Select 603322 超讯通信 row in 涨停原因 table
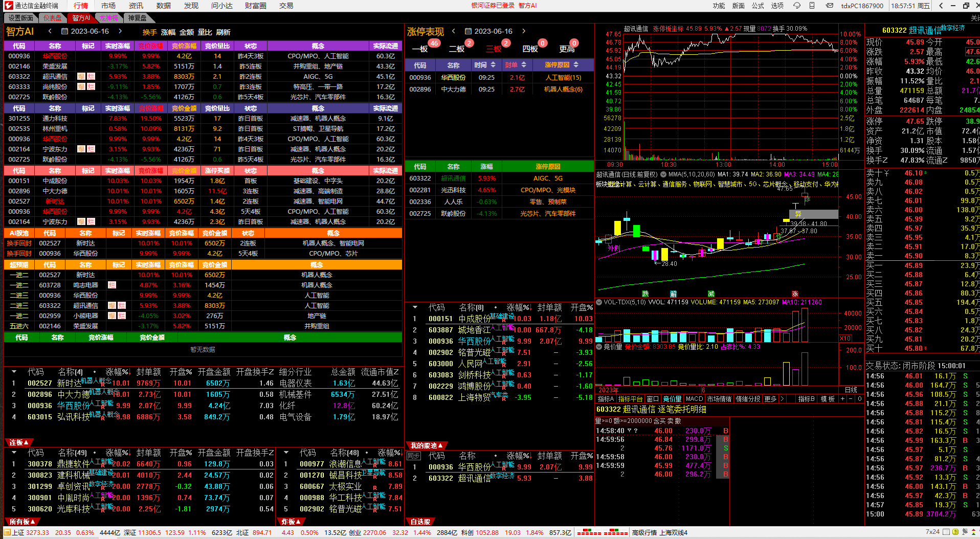This screenshot has height=539, width=980. pyautogui.click(x=499, y=178)
